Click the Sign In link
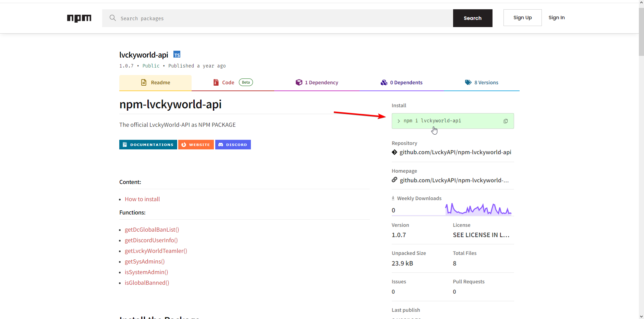Viewport: 644px width, 319px height. click(x=556, y=18)
